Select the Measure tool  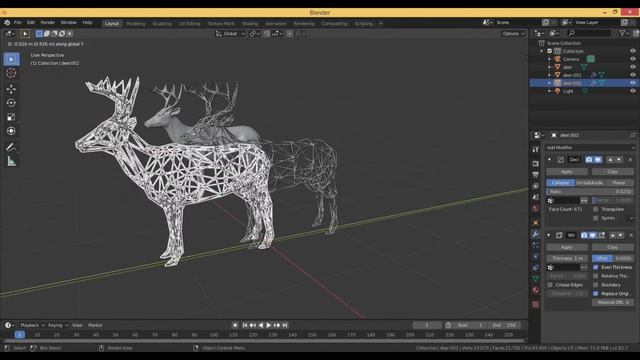point(11,162)
